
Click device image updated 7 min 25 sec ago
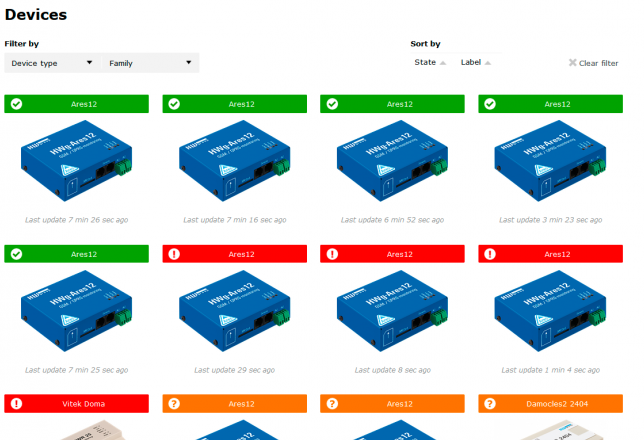click(76, 311)
